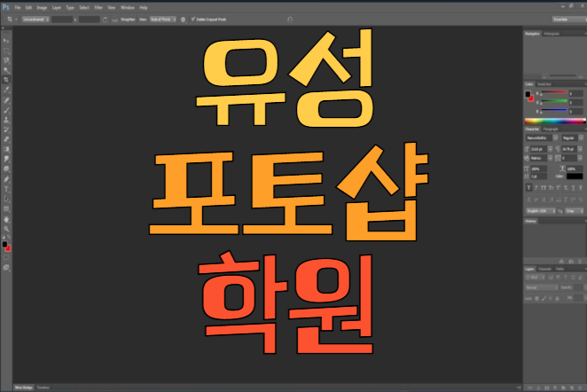Open crop settings gear options
The width and height of the screenshot is (587, 392).
183,20
